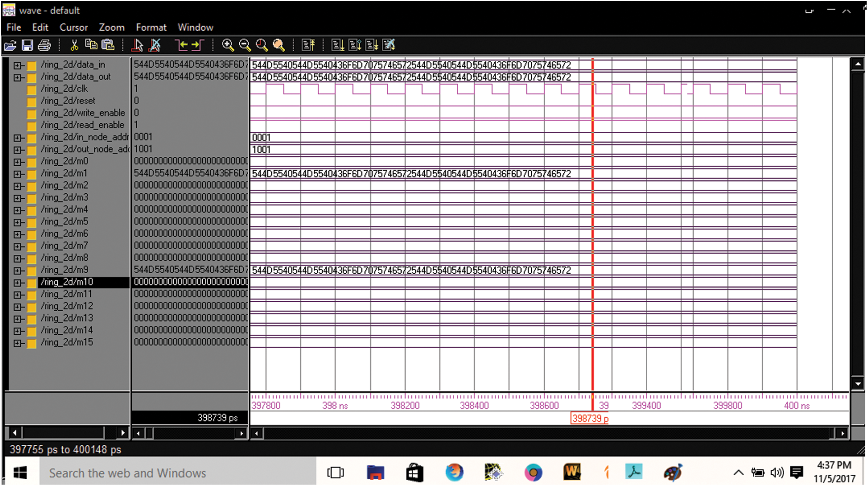Expand the /ring_2d/m1 signal bus
Screen dimensions: 868x486
pyautogui.click(x=17, y=174)
